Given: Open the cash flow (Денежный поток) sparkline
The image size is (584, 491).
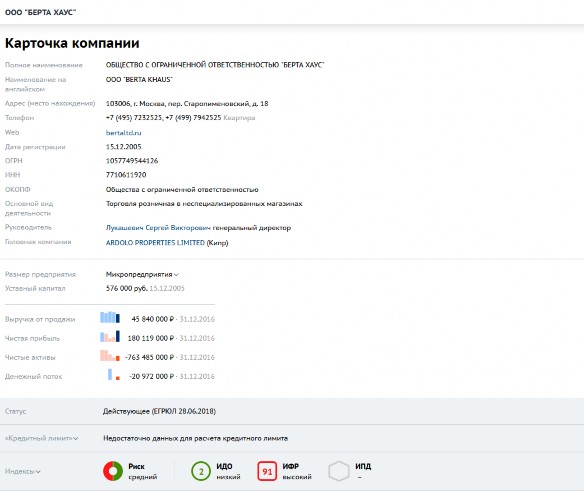Looking at the screenshot, I should pos(114,374).
